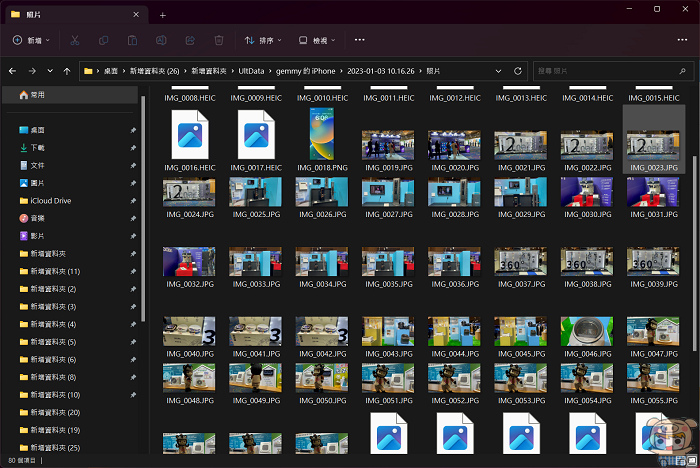Viewport: 700px width, 468px height.
Task: Open the See more (...) toolbar menu
Action: pos(360,40)
